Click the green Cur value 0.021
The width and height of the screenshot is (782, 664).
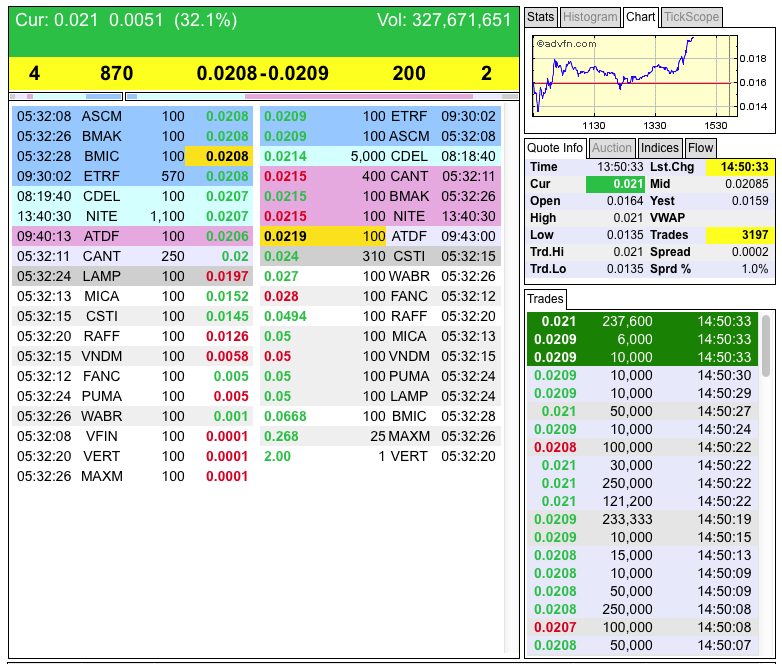(x=615, y=184)
